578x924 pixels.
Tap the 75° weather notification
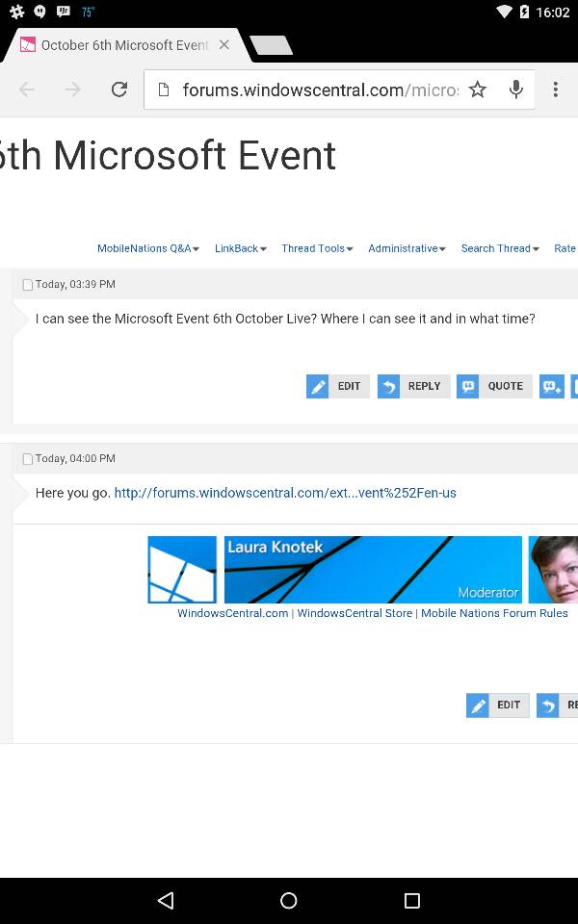(x=88, y=12)
